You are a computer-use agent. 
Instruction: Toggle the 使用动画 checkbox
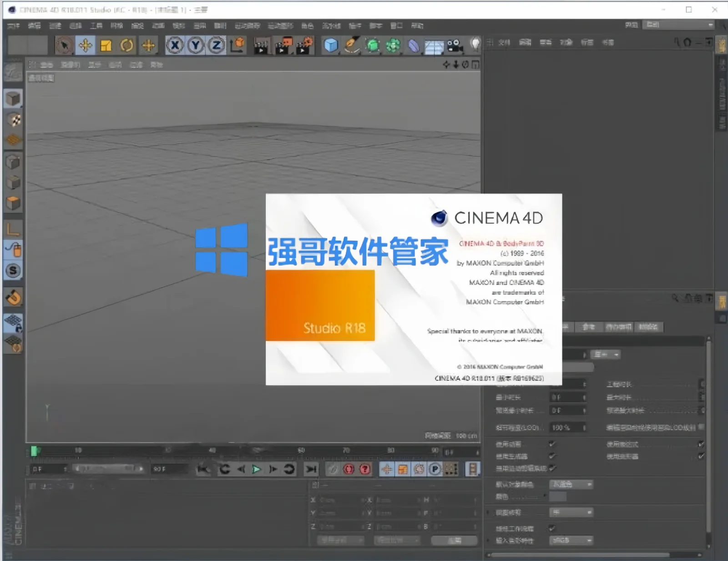552,444
